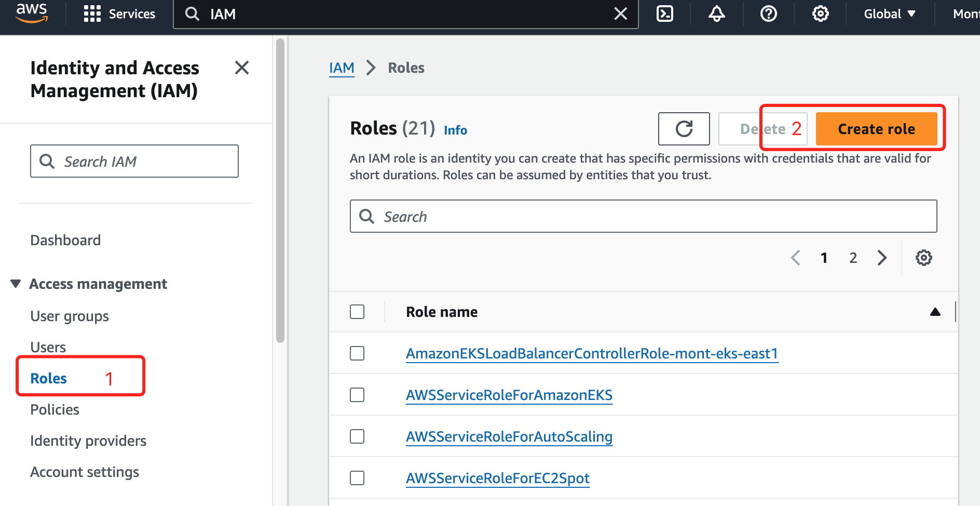Open the AWSServiceRoleForAmazonEKS role link
The height and width of the screenshot is (506, 980).
click(x=509, y=395)
